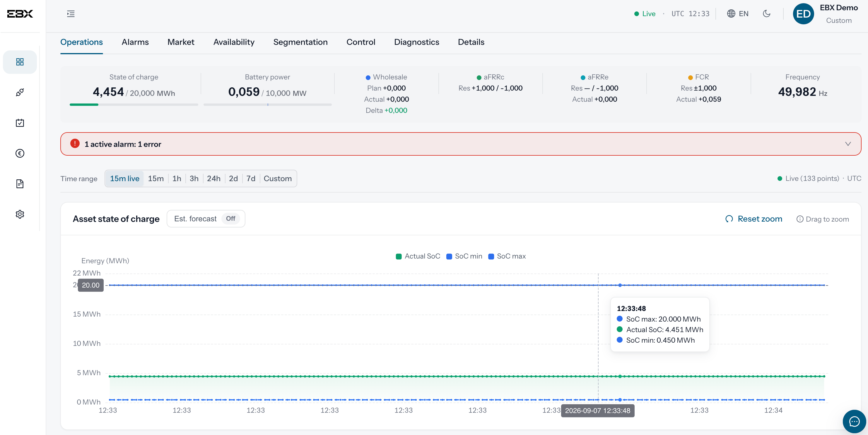868x435 pixels.
Task: Expand the active alarm banner chevron
Action: click(848, 144)
